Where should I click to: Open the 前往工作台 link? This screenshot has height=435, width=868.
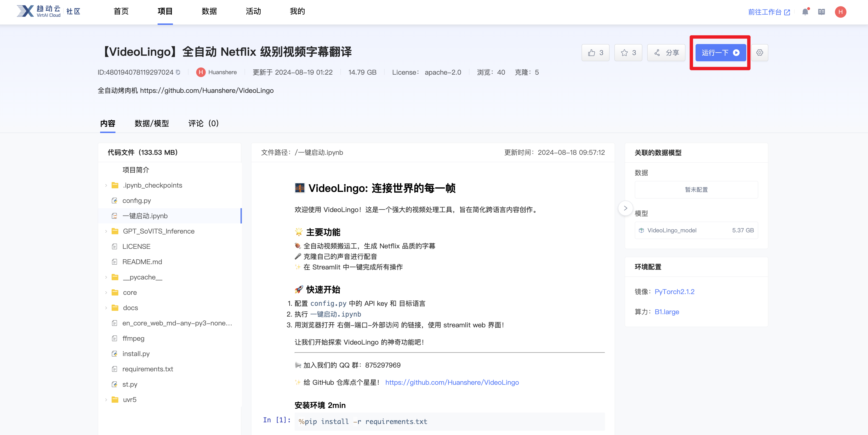click(x=769, y=12)
